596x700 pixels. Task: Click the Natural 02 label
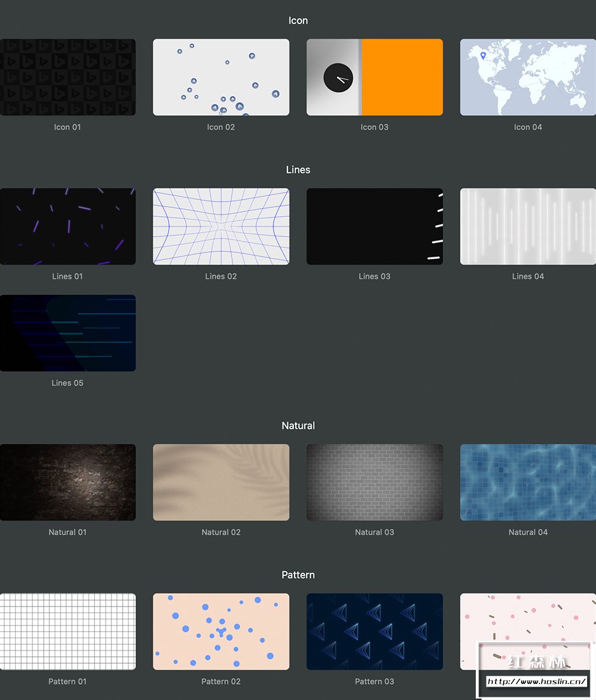[x=221, y=532]
